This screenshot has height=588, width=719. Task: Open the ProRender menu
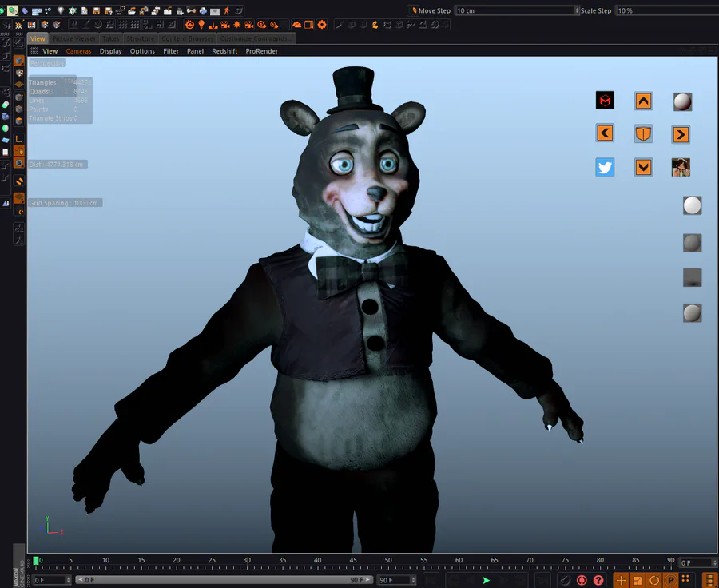(x=261, y=51)
